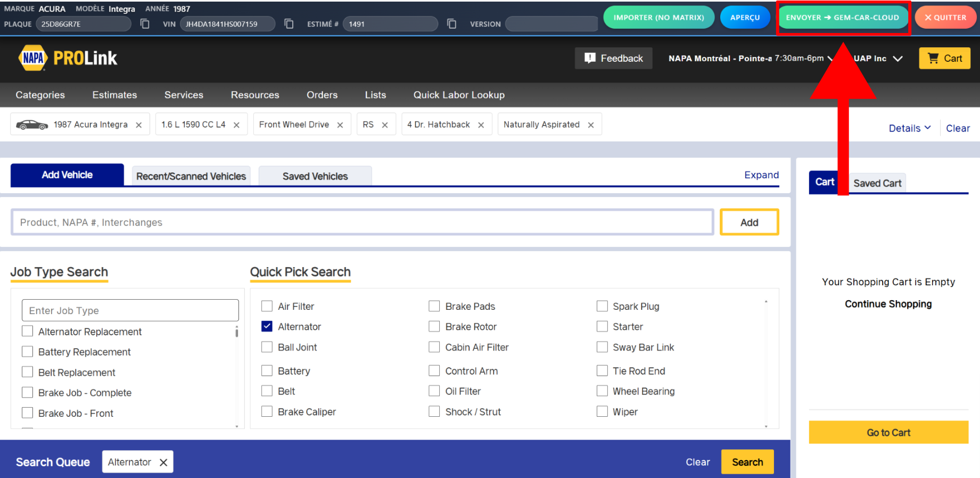Click the Aperçu preview button
The image size is (980, 478).
click(745, 18)
